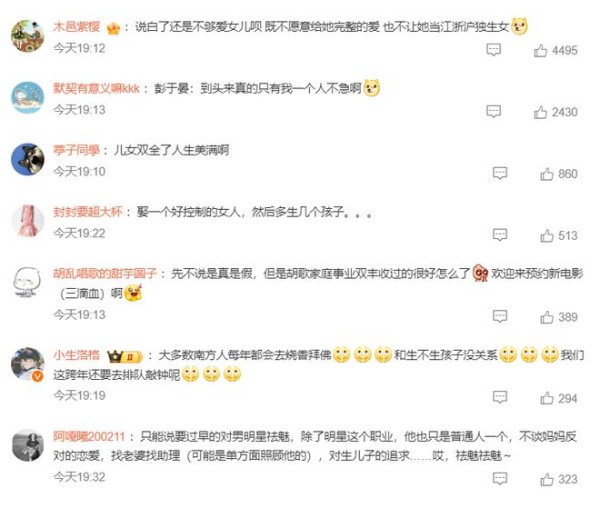Open profile of user 木邑紫樱

click(77, 26)
